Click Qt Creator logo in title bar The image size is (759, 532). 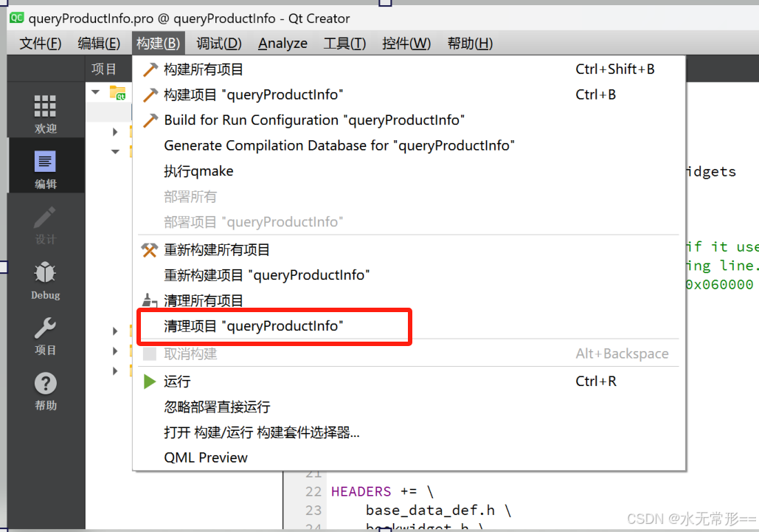pos(16,18)
